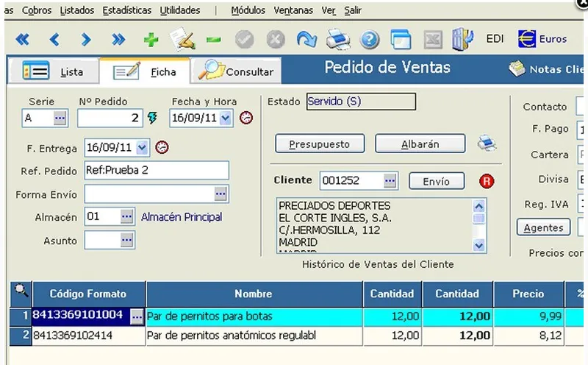This screenshot has height=365, width=588.
Task: Click magnifier icon in grid header
Action: coord(21,290)
